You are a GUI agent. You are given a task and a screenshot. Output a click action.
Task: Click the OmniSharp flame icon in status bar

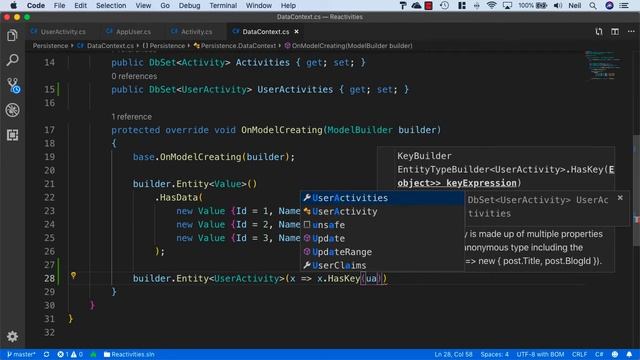[93, 354]
